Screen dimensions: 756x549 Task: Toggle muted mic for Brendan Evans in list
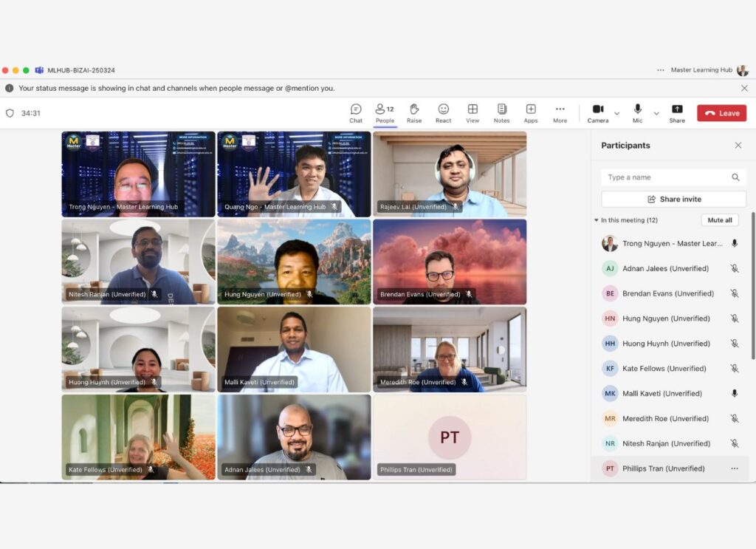point(735,293)
